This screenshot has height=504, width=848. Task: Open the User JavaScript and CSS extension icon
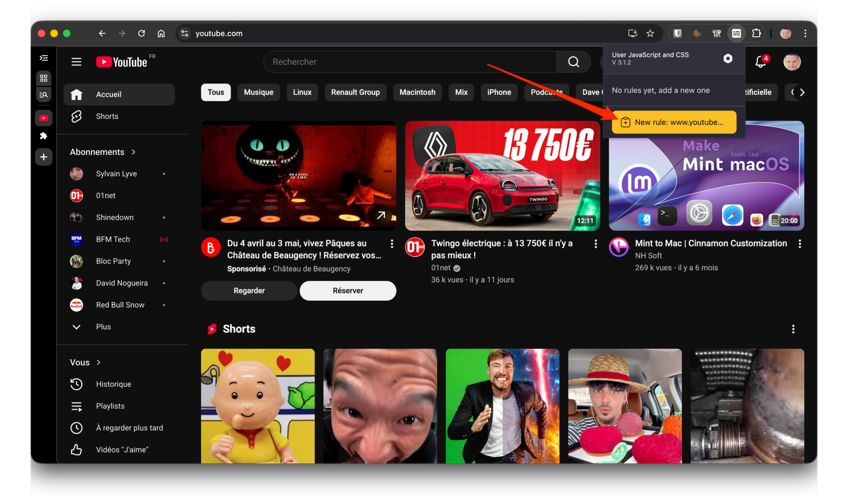[x=736, y=34]
